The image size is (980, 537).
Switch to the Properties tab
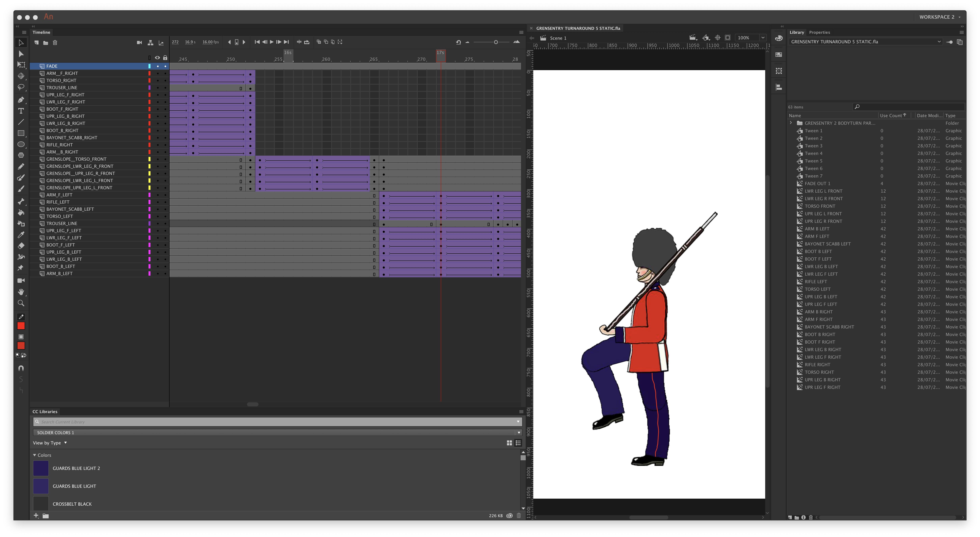pyautogui.click(x=819, y=32)
